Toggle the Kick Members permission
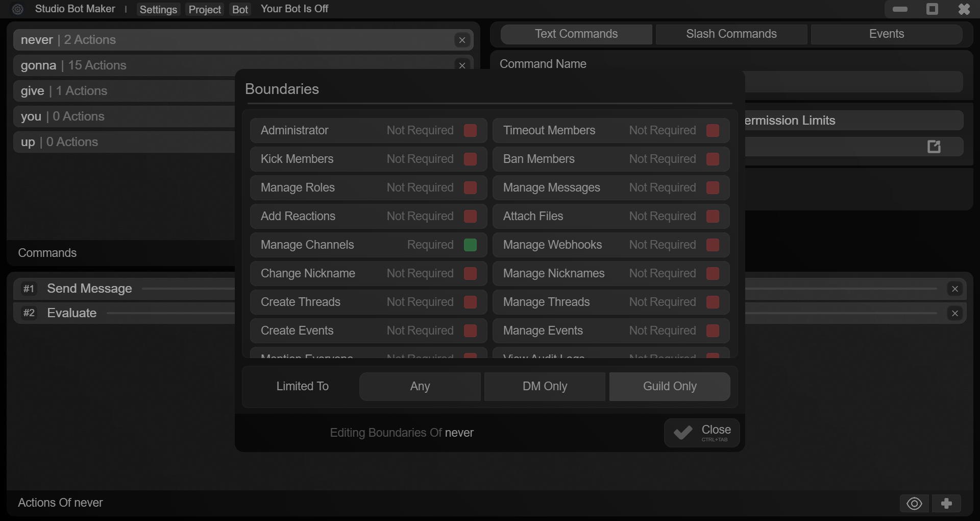Screen dimensions: 980x521 tap(470, 159)
